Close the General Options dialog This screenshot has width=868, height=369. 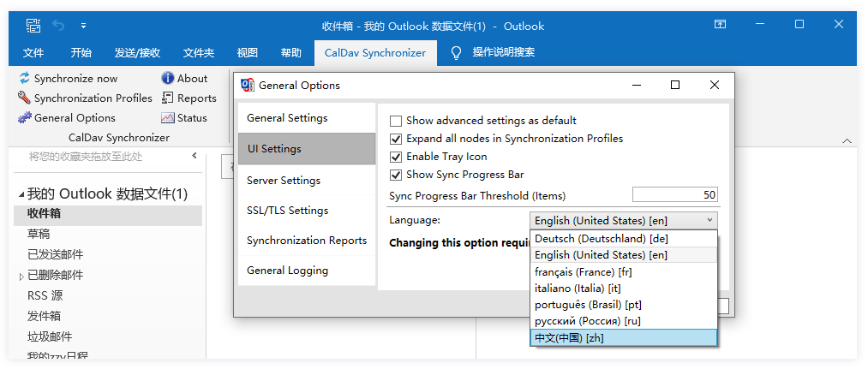[715, 86]
